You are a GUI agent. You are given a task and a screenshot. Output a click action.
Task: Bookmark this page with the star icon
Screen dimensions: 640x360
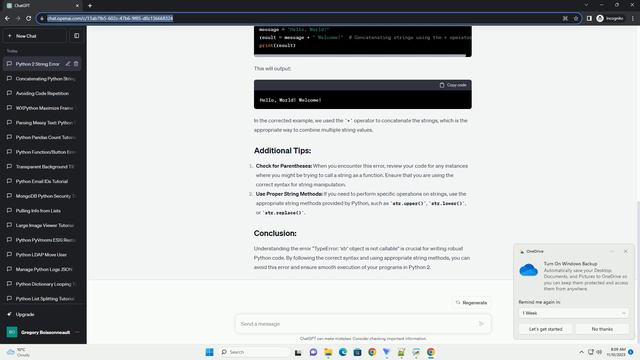576,18
